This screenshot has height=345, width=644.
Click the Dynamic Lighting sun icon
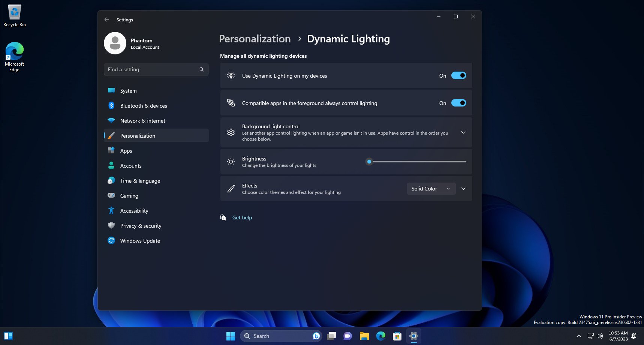231,75
